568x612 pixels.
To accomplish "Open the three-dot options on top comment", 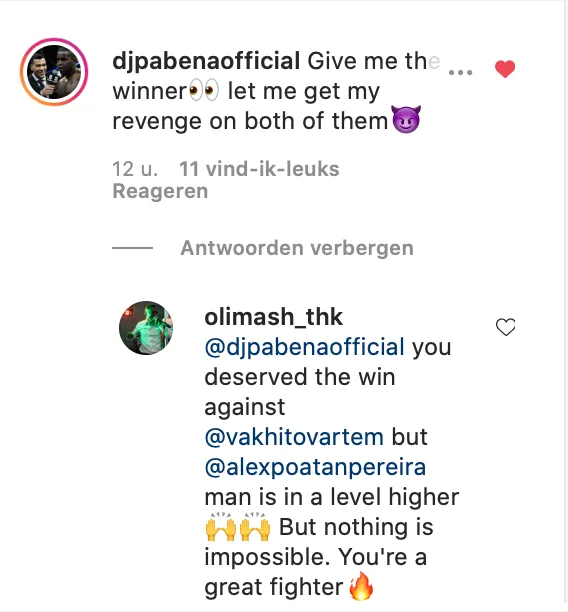I will tap(461, 72).
